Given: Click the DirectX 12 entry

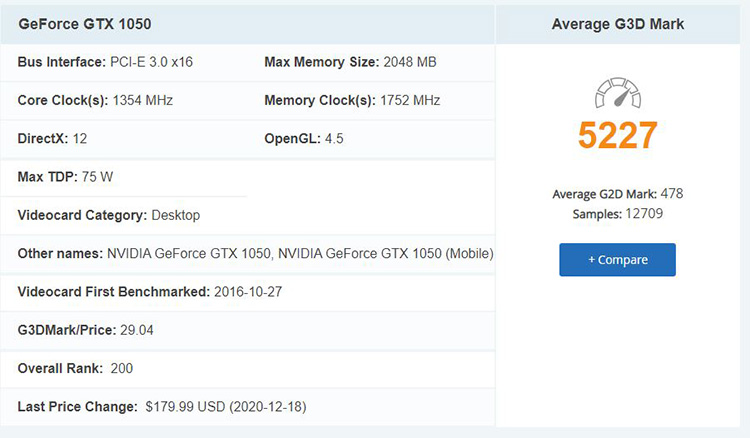Looking at the screenshot, I should [52, 139].
